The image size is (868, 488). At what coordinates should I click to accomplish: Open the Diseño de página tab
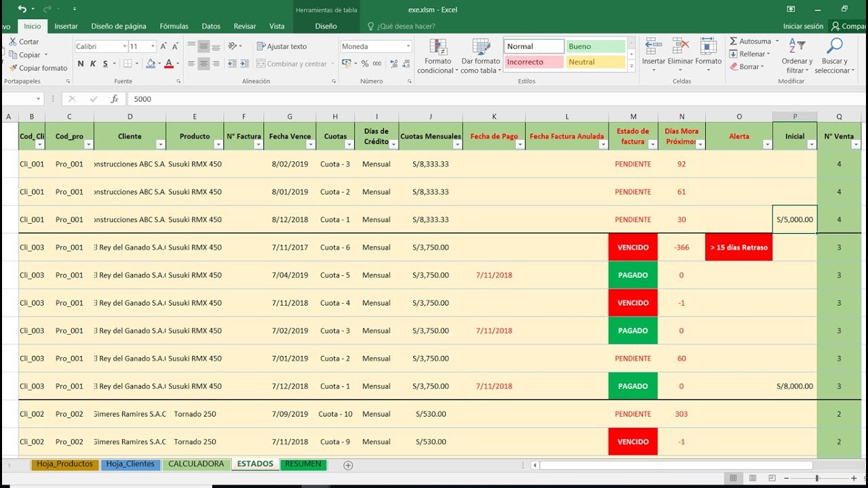[x=119, y=26]
